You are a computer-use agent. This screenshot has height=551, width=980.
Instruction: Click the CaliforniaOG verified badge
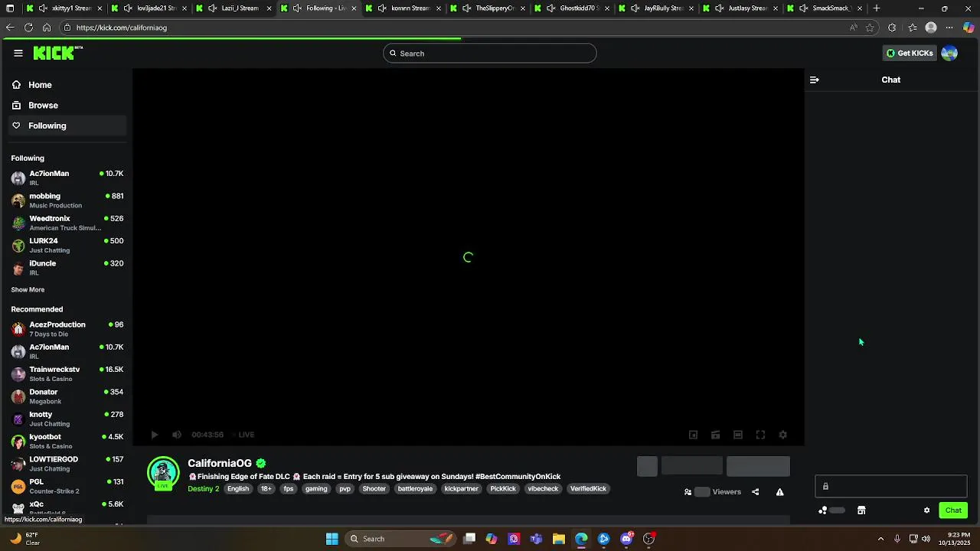click(x=261, y=463)
